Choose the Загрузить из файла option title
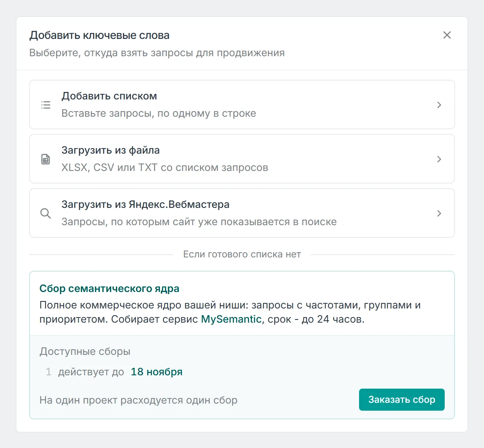The height and width of the screenshot is (448, 484). (110, 150)
